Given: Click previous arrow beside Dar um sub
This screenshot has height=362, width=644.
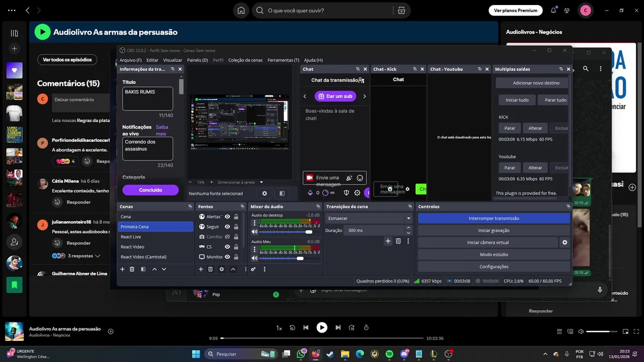Looking at the screenshot, I should tap(305, 96).
